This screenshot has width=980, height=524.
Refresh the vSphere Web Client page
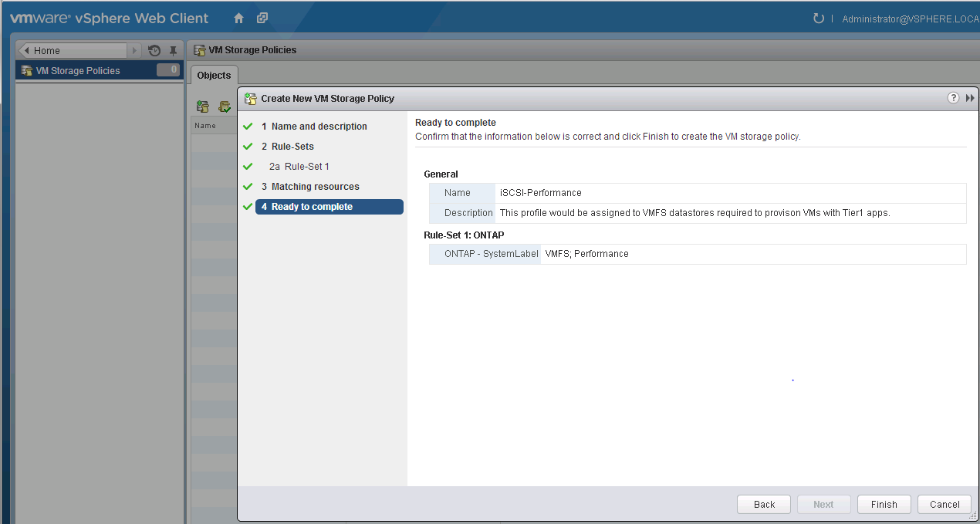coord(819,18)
